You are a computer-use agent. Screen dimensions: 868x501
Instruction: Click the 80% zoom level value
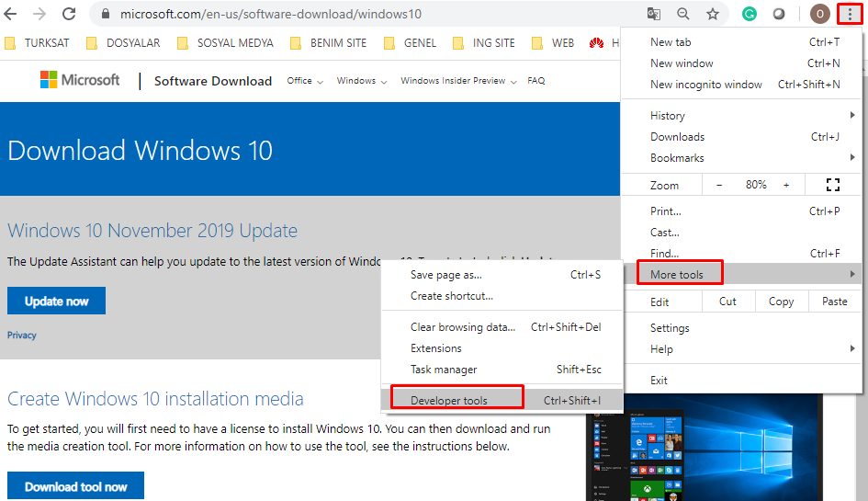coord(756,185)
